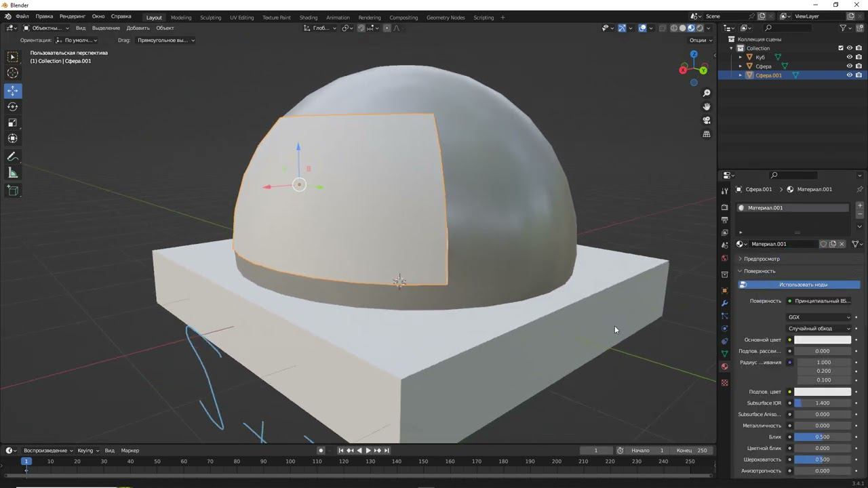Click the Использовать ноды button
The image size is (868, 488).
(803, 285)
